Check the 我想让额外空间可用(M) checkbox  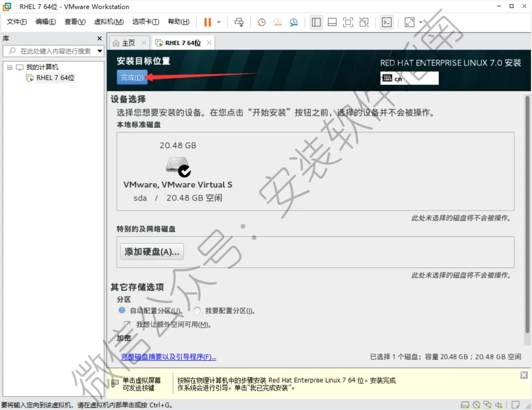point(127,324)
